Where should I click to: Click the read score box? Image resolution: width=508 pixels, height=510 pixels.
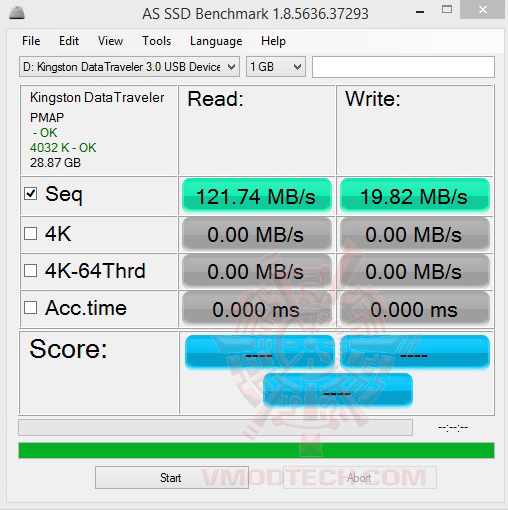click(260, 352)
